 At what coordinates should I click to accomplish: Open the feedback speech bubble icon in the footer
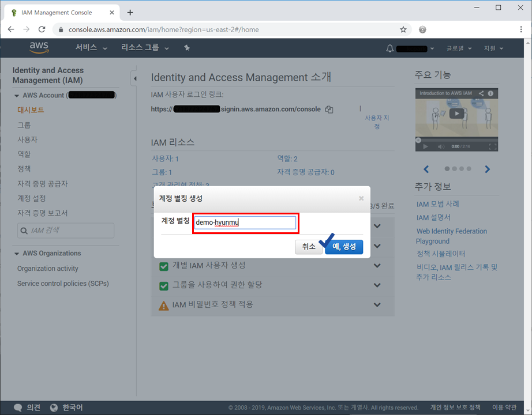(x=18, y=408)
